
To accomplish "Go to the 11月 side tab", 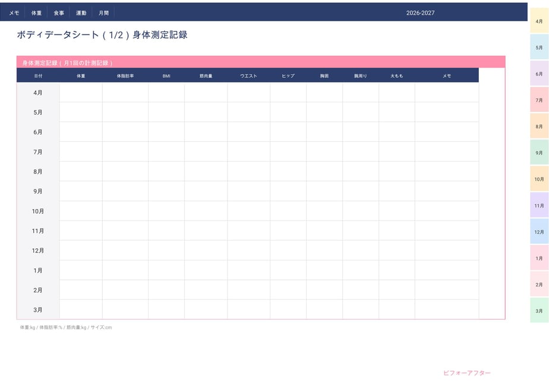I will (539, 206).
